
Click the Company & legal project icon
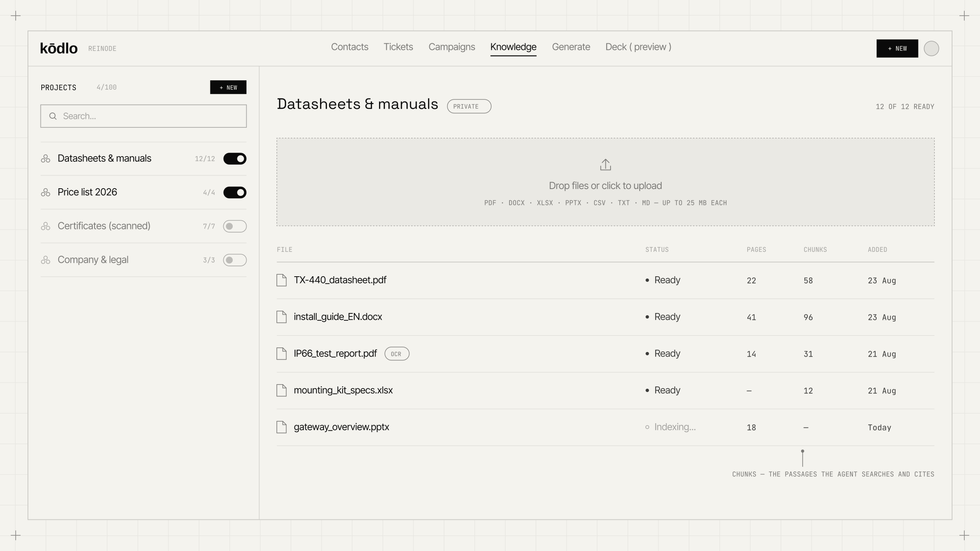pos(46,260)
